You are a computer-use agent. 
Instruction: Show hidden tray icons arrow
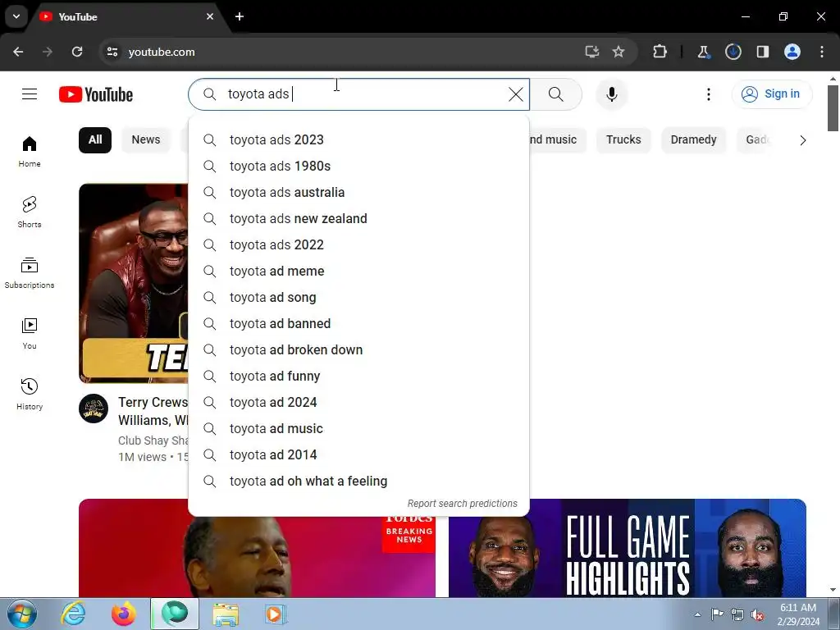pyautogui.click(x=697, y=614)
